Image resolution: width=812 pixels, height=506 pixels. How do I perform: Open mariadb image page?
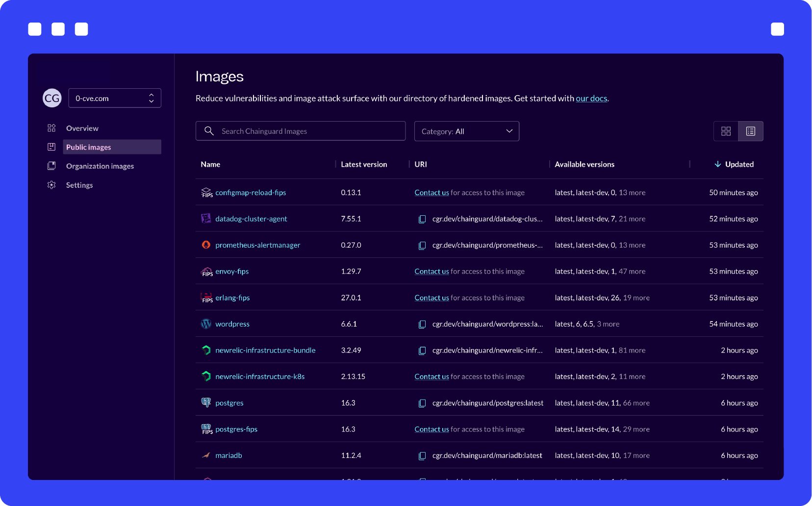coord(228,455)
